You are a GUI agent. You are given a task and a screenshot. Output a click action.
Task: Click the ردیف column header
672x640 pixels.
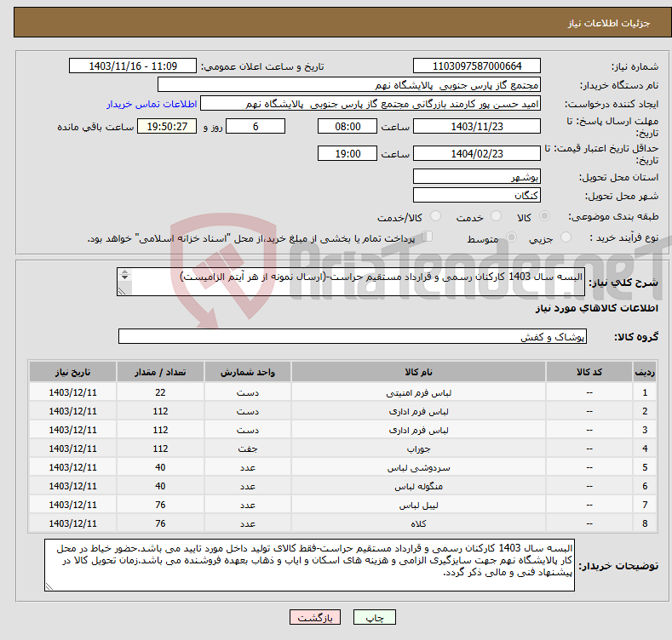[645, 372]
